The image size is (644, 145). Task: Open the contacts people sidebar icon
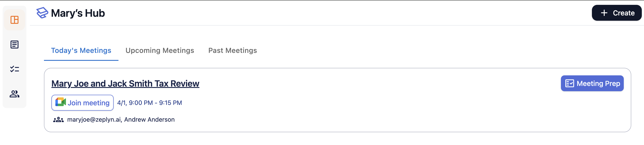click(15, 94)
